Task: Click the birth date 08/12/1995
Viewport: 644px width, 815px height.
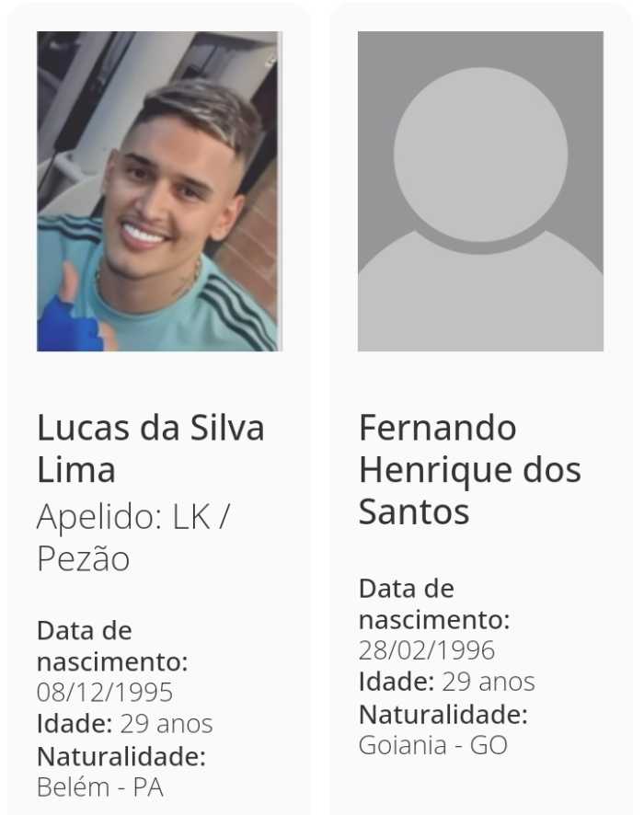Action: (105, 692)
